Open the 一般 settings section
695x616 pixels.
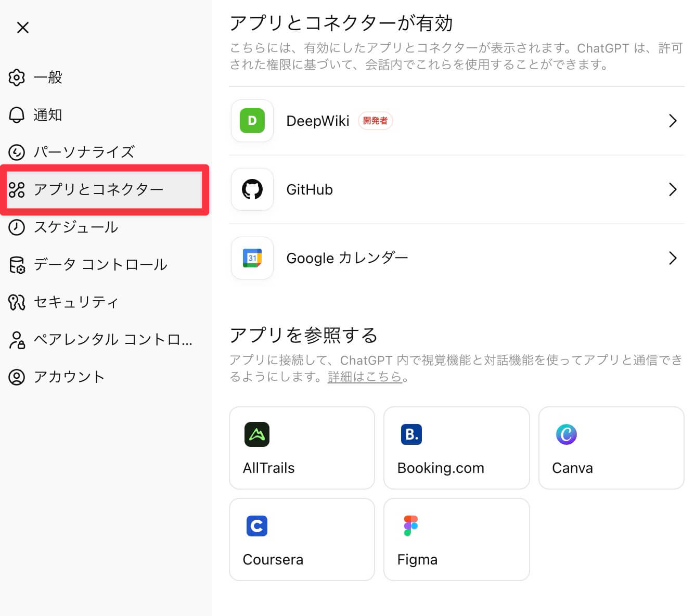click(x=48, y=78)
